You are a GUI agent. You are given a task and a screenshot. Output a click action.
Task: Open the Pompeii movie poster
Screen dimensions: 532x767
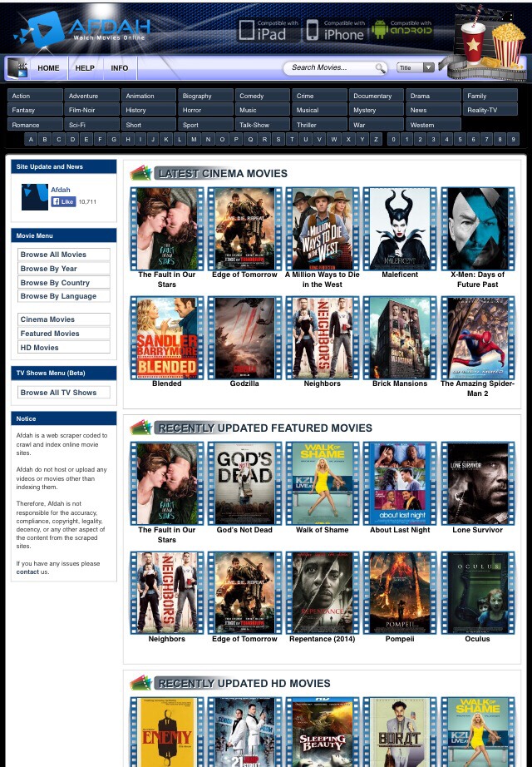click(x=400, y=593)
